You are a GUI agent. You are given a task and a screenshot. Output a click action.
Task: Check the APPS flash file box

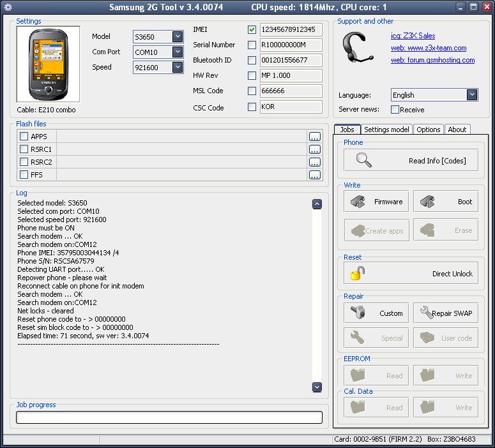(24, 137)
